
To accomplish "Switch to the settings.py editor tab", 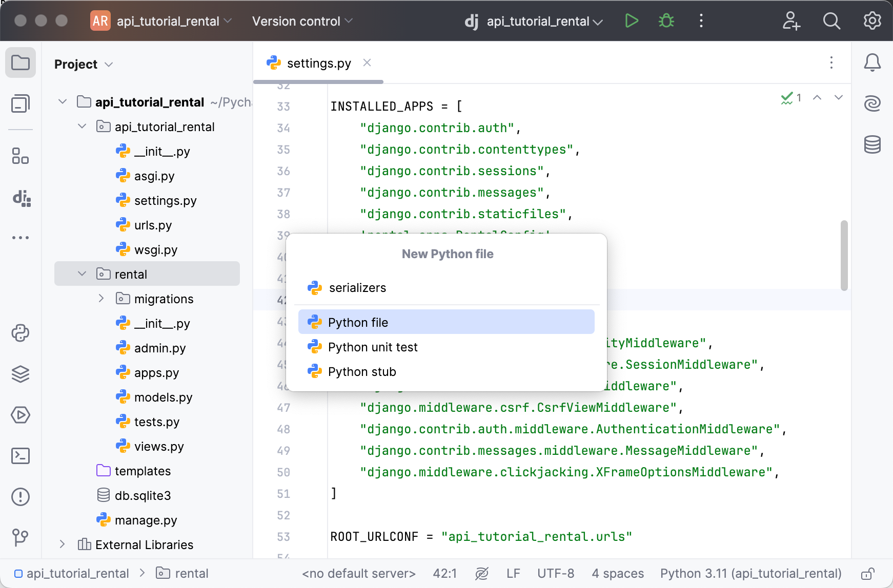I will (x=319, y=63).
